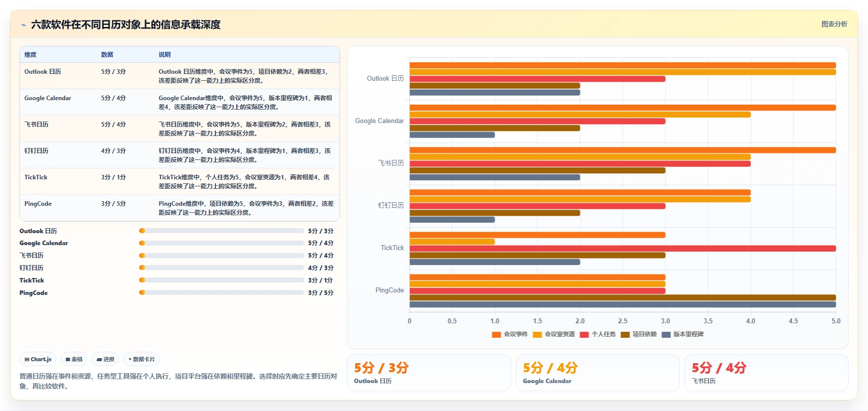Click the Chart.js tag chip
The image size is (868, 411).
[x=38, y=359]
